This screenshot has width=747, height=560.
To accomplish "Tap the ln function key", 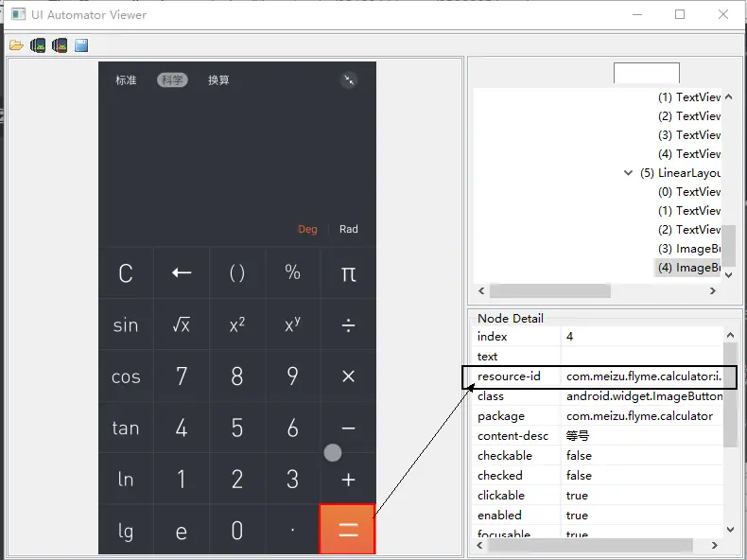I will 126,479.
